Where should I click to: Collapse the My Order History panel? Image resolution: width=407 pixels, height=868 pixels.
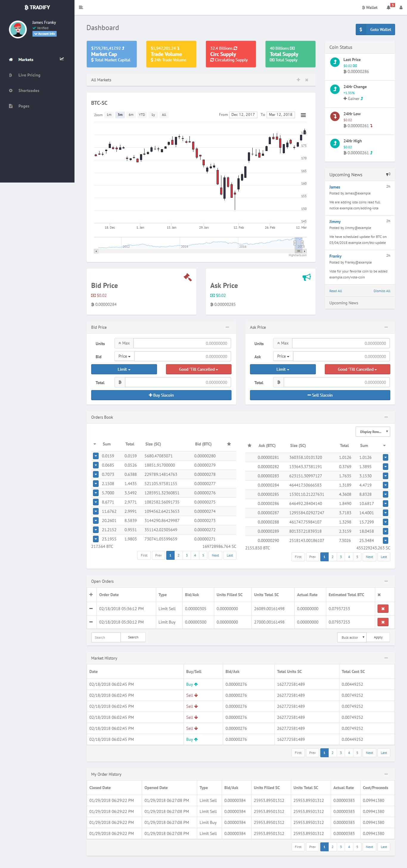click(386, 774)
